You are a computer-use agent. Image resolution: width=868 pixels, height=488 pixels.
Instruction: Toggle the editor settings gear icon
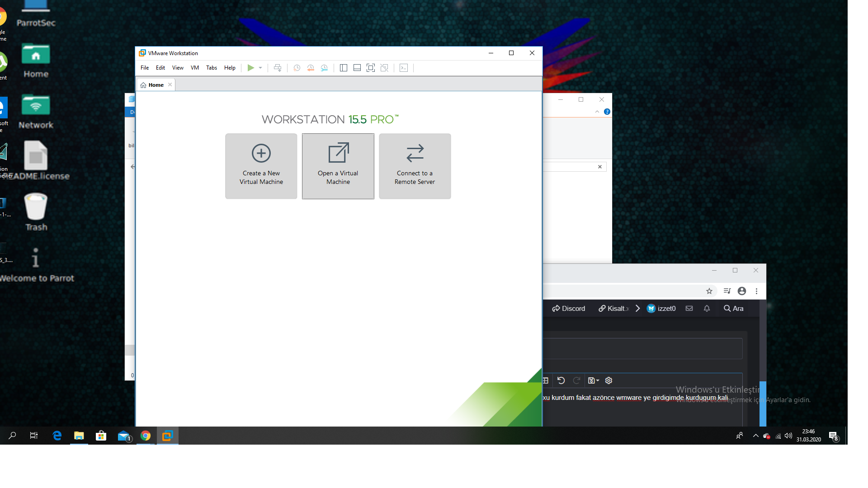(609, 380)
